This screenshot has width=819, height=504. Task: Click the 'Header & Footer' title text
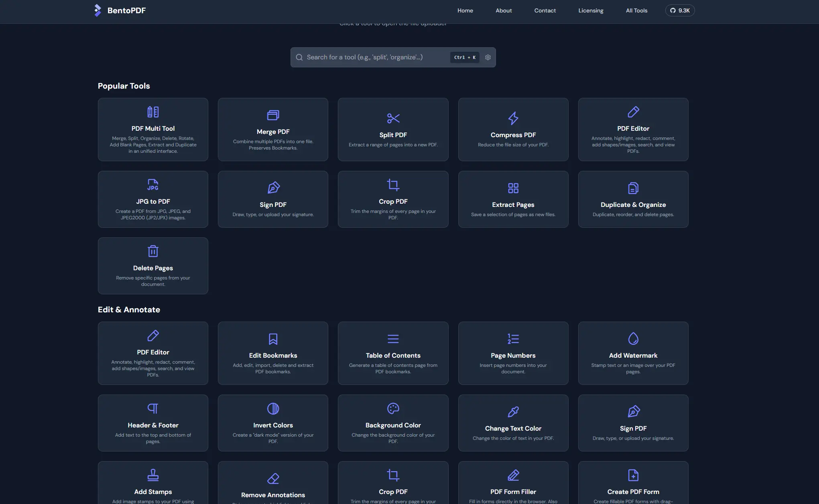pyautogui.click(x=153, y=425)
